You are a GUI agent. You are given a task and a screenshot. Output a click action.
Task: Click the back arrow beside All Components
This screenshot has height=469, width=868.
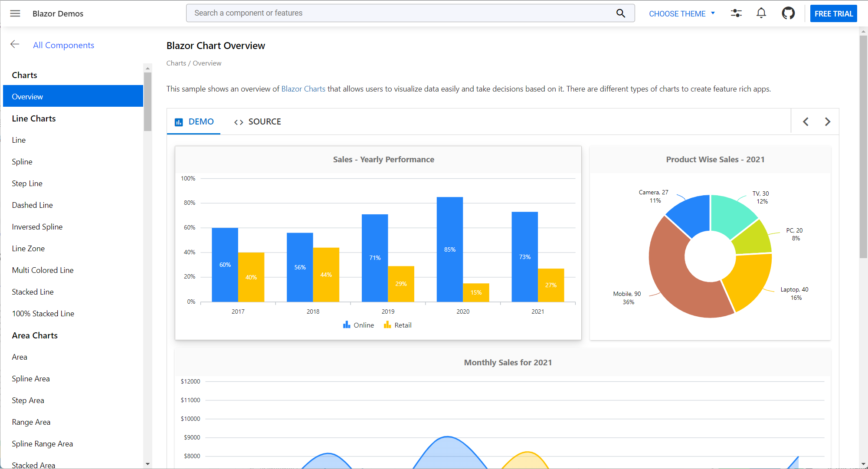point(15,45)
